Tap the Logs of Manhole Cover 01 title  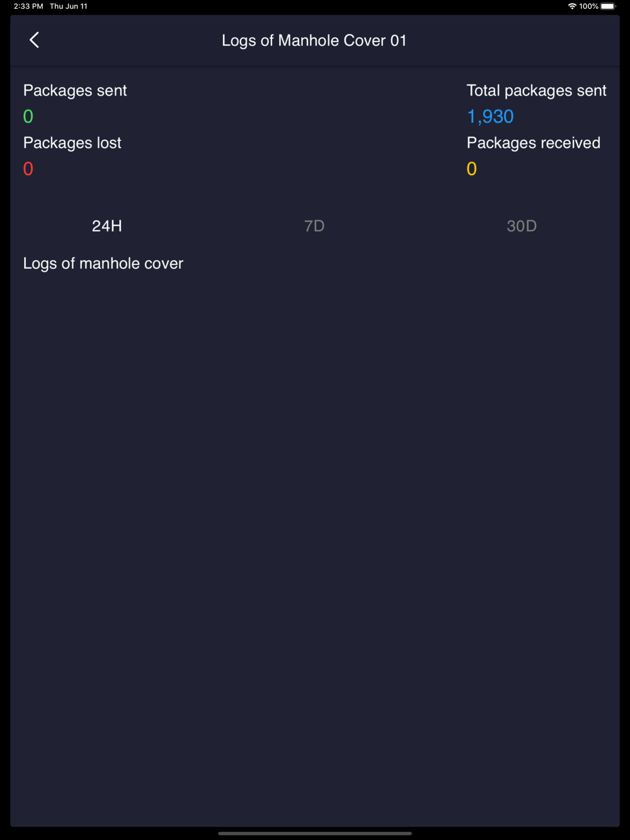click(314, 40)
